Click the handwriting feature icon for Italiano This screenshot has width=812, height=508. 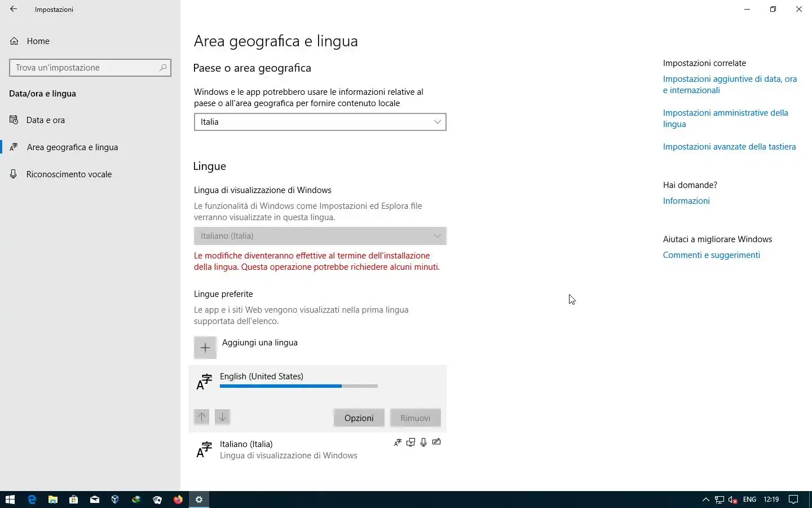(436, 442)
